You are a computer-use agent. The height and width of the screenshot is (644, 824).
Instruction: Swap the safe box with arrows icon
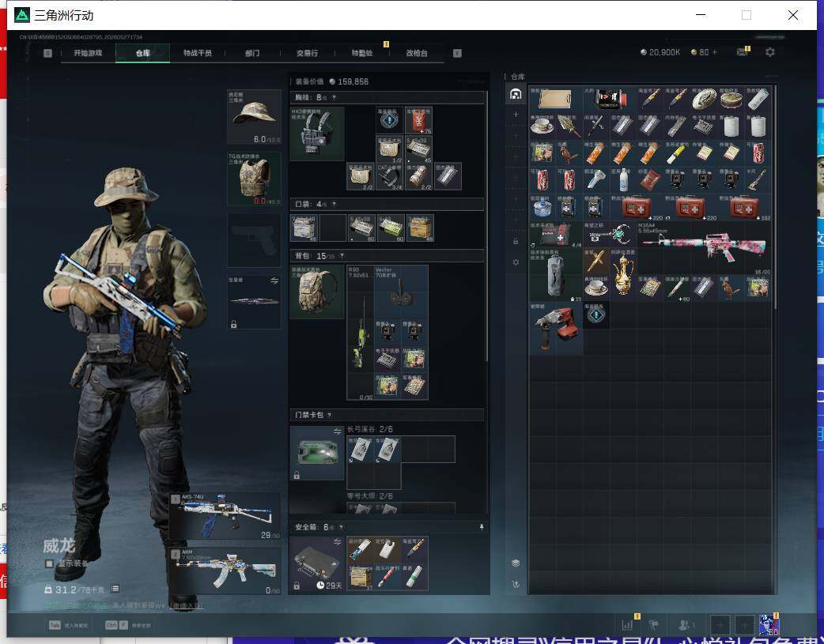click(x=338, y=541)
